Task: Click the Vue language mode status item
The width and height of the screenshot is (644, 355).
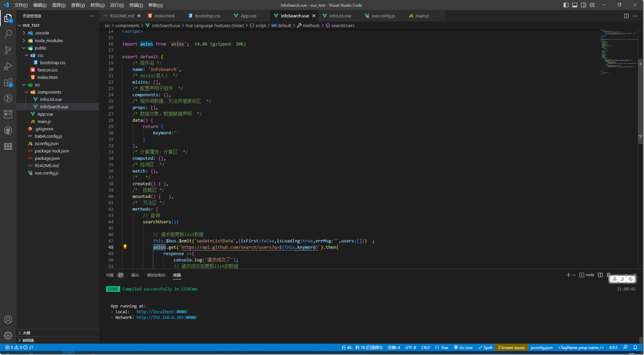Action: point(442,347)
